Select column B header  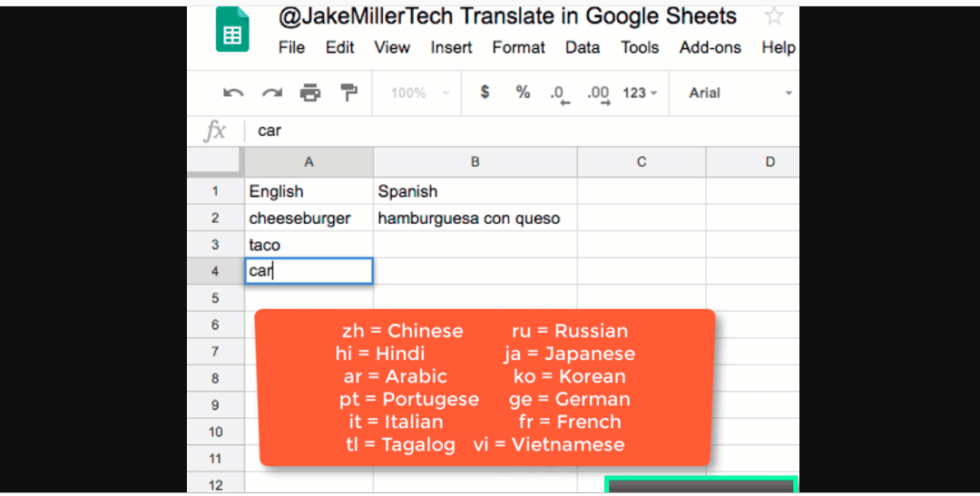[x=475, y=162]
